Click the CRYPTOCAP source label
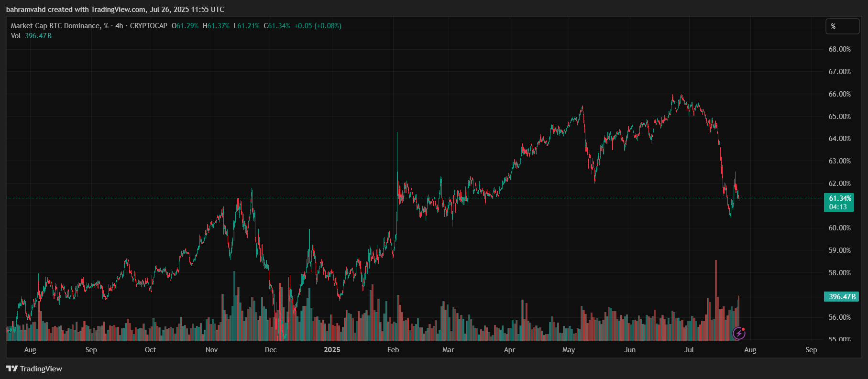Screen dimensions: 868x379 (x=149, y=26)
